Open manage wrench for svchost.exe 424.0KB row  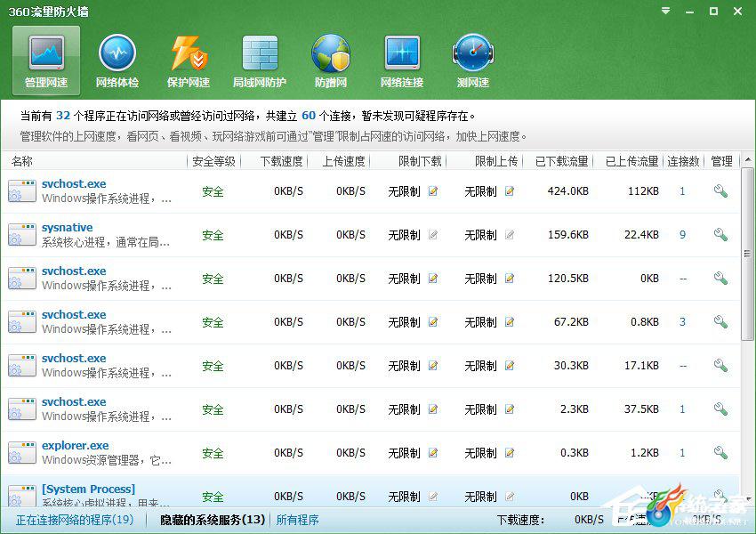click(x=720, y=191)
